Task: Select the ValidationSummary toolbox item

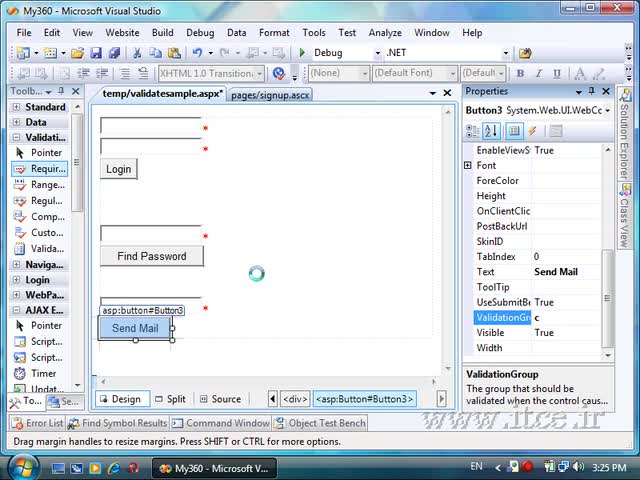Action: click(x=40, y=248)
